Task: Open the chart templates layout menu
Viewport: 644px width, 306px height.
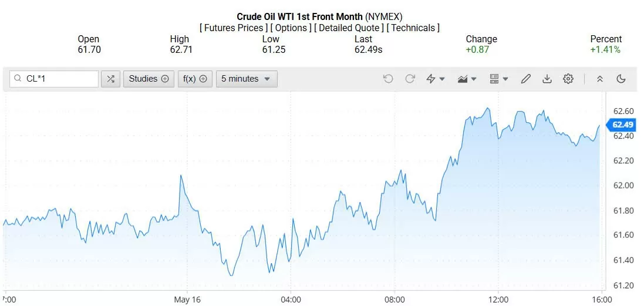Action: [499, 79]
